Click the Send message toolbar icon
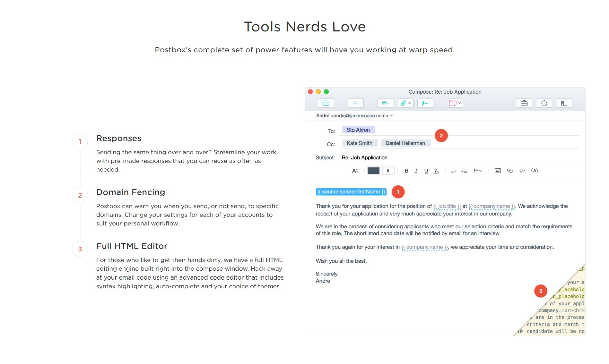This screenshot has width=609, height=364. coord(326,103)
